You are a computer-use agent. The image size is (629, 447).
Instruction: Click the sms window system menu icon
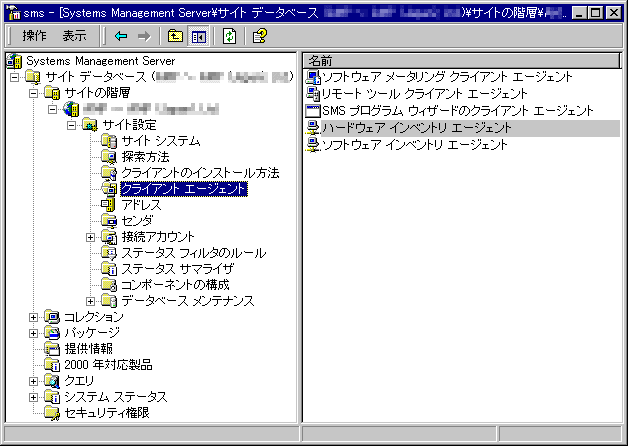click(14, 13)
